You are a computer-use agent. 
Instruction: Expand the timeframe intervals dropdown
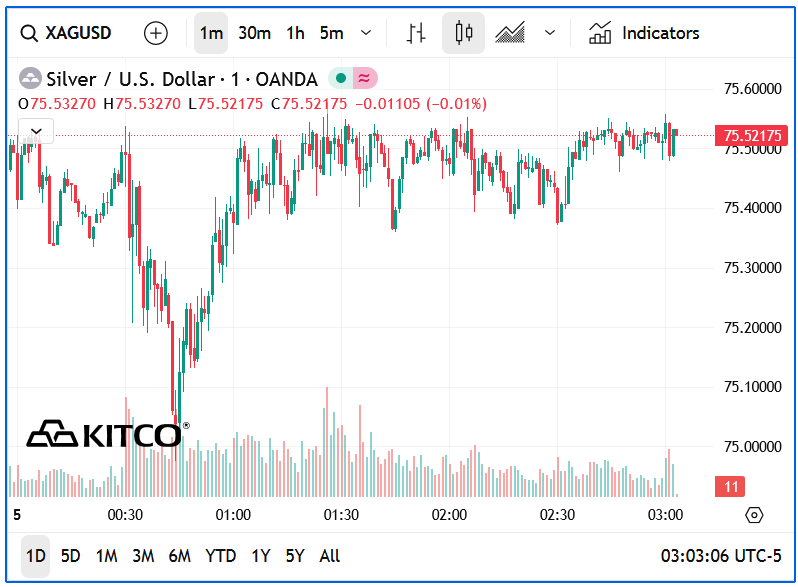click(x=366, y=33)
